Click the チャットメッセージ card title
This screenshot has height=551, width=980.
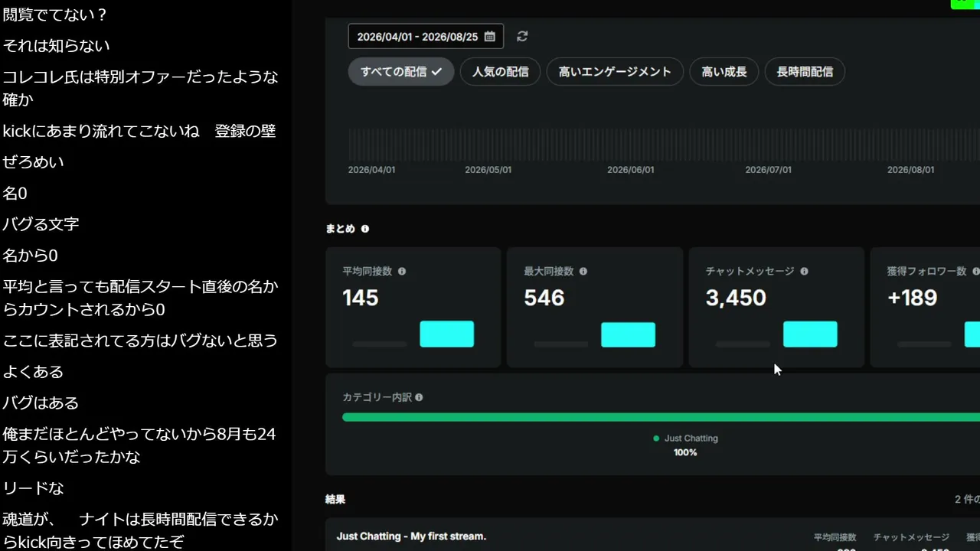pyautogui.click(x=750, y=271)
